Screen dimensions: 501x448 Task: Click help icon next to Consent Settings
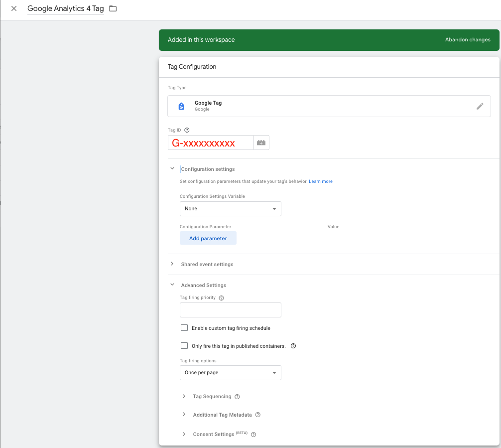[x=253, y=435]
